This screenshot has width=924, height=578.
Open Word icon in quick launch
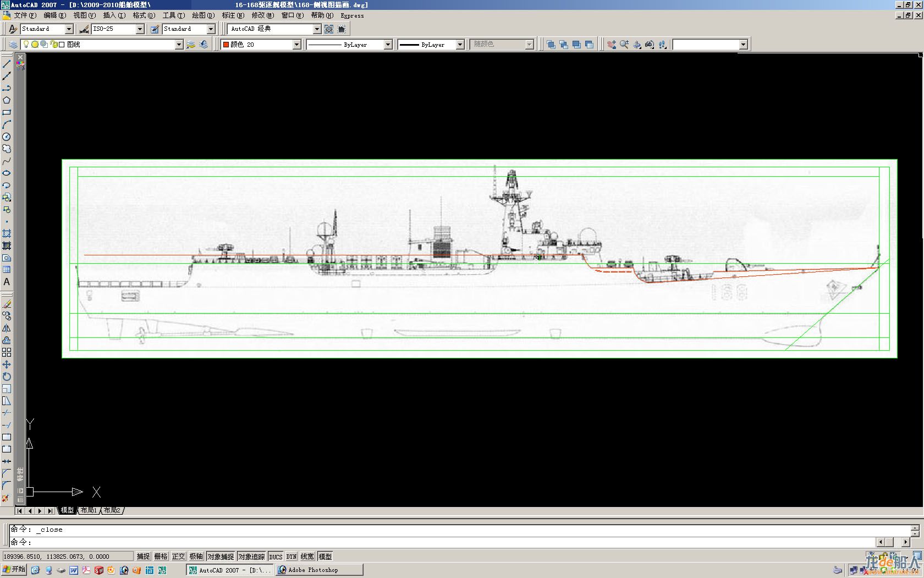[74, 570]
